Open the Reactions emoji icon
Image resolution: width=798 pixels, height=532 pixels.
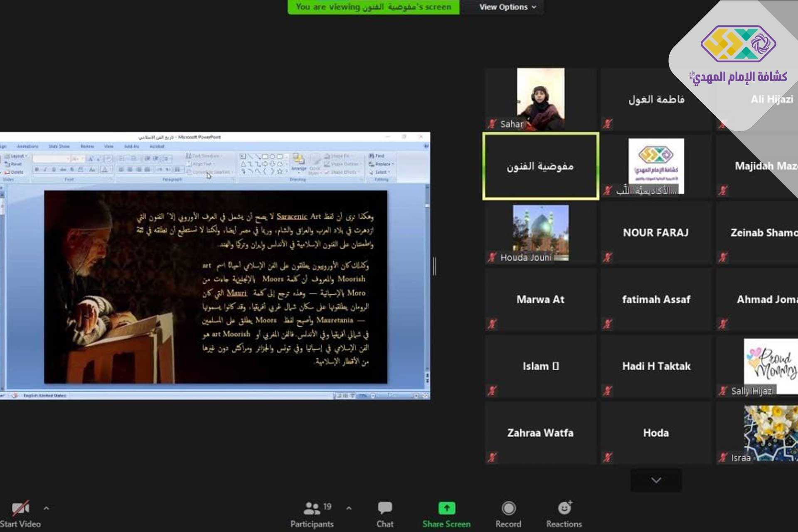(x=564, y=508)
